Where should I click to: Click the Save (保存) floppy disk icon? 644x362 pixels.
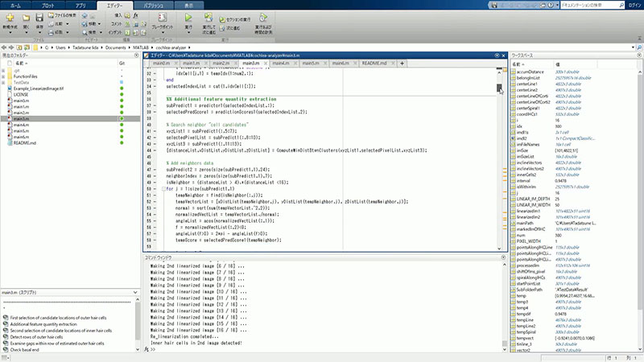point(39,17)
